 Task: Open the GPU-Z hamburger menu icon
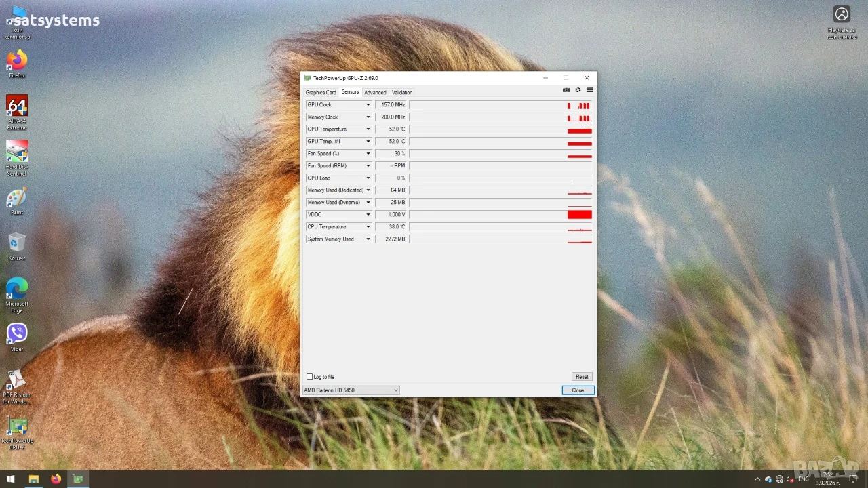point(589,90)
